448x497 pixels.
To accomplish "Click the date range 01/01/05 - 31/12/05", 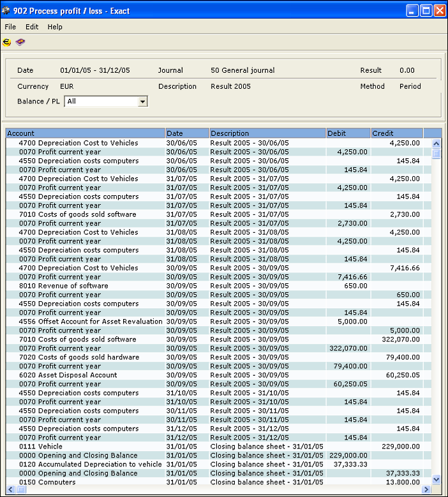I will [95, 70].
